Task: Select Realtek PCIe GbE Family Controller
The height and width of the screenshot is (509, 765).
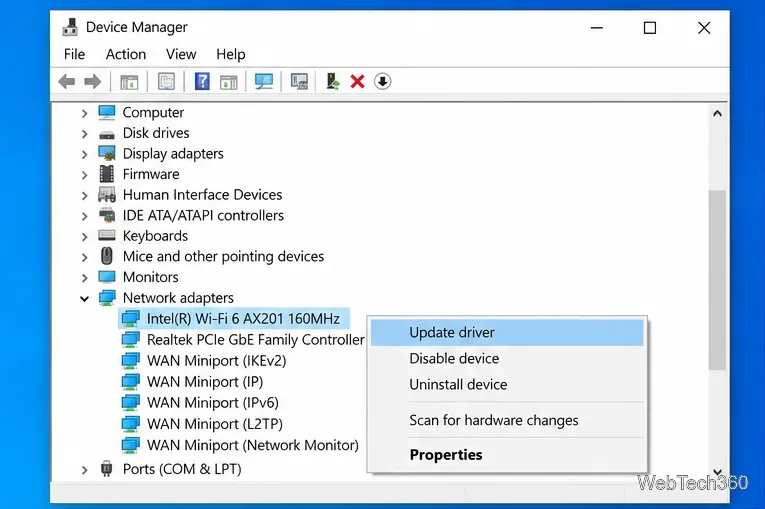Action: click(x=256, y=340)
